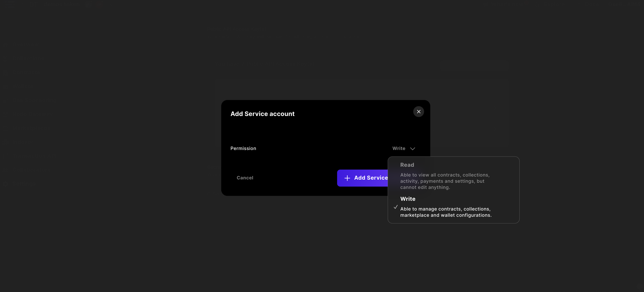Select the Read permission option
The image size is (644, 292).
(x=444, y=176)
